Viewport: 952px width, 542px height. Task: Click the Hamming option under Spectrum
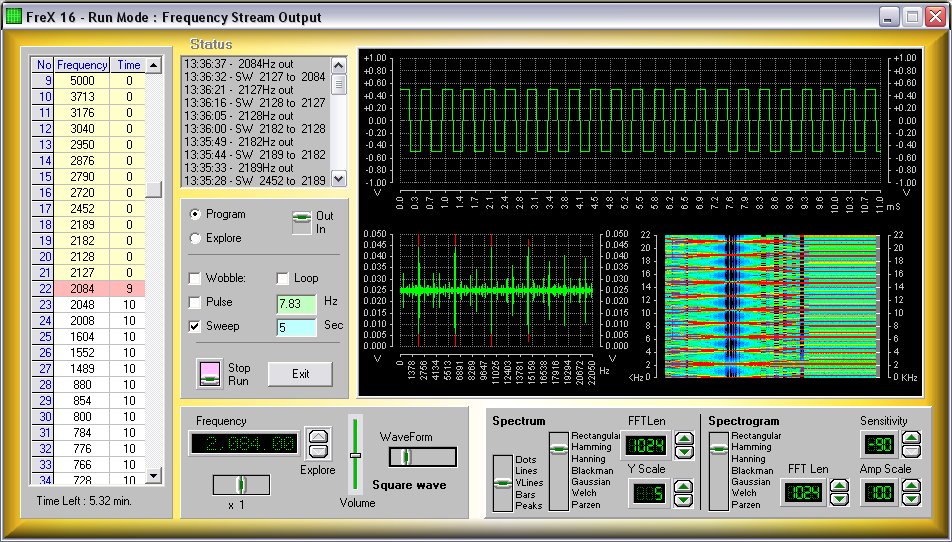pos(591,447)
